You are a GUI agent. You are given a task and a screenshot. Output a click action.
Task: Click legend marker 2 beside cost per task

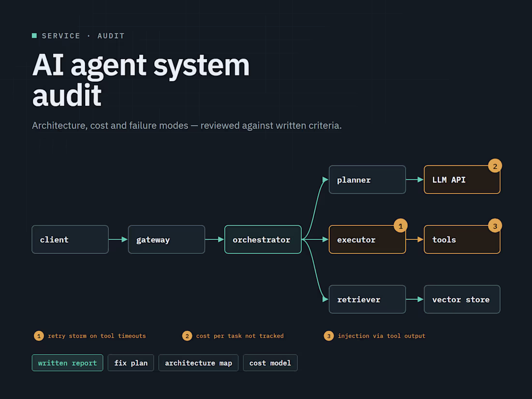coord(187,336)
